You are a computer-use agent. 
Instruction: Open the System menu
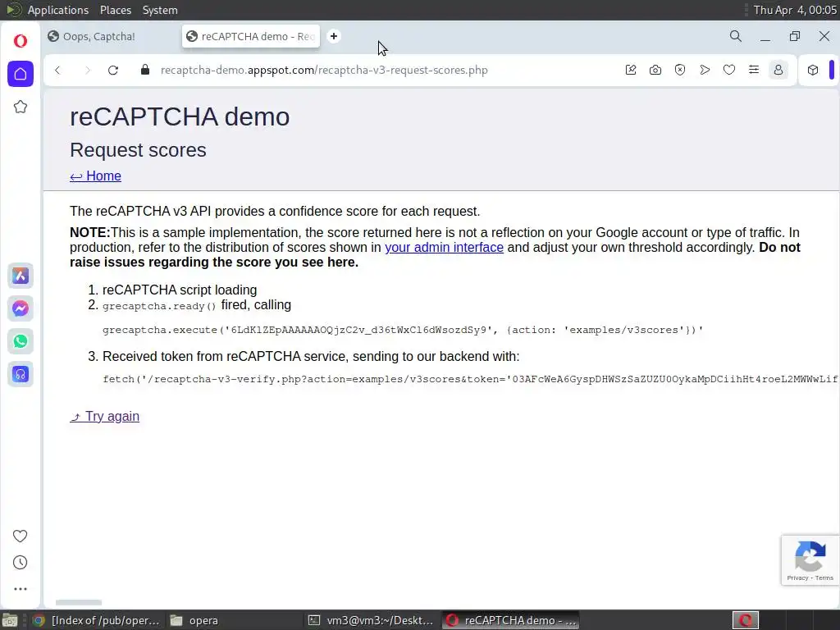coord(160,10)
